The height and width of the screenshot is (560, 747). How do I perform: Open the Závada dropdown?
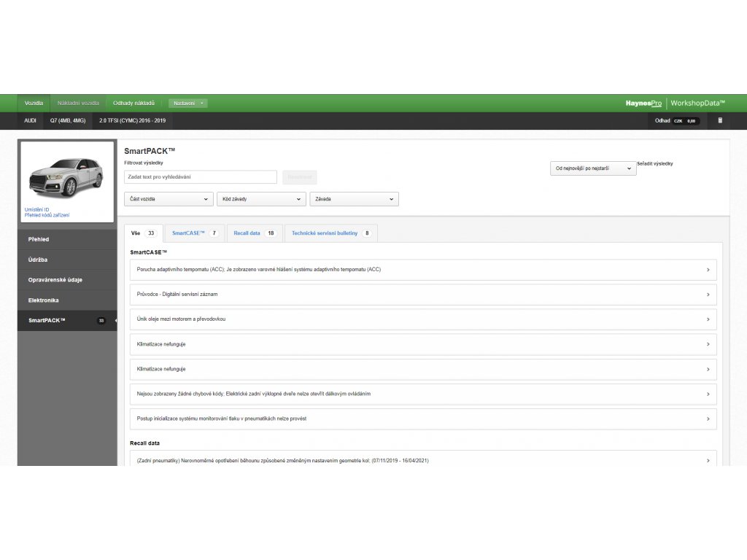click(x=354, y=199)
